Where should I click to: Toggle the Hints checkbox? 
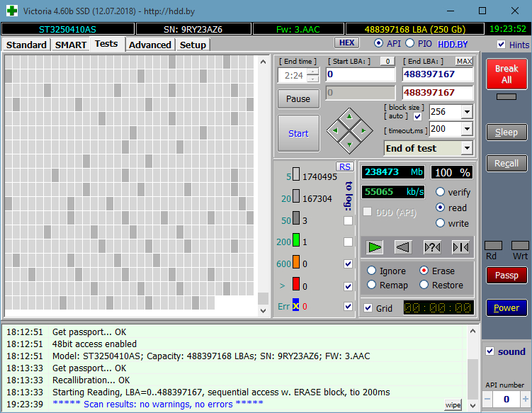point(501,45)
